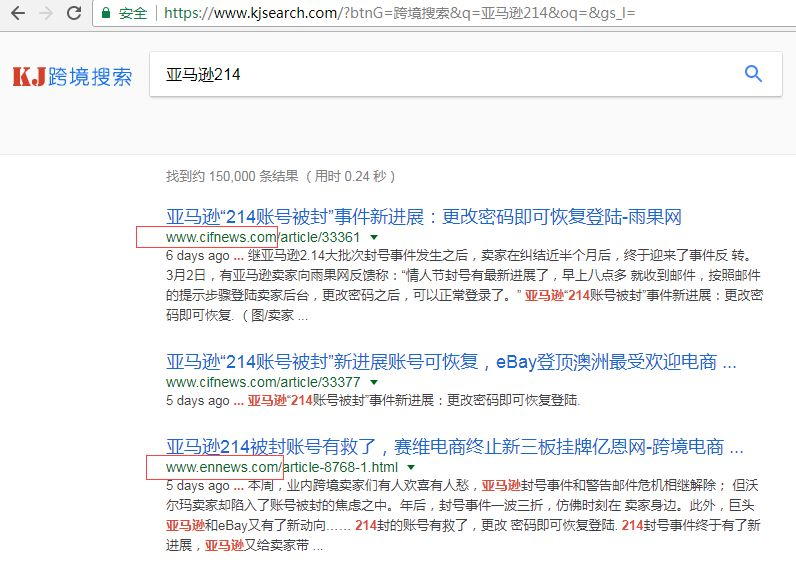Open result 亚马逊"214账号被封"事件新进展…雨果网
This screenshot has width=796, height=565.
tap(423, 217)
